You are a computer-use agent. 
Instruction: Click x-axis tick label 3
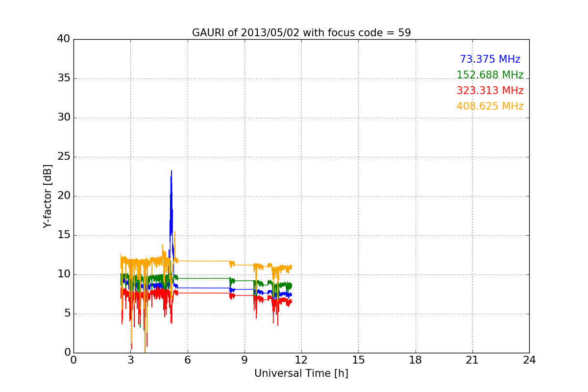pos(130,360)
